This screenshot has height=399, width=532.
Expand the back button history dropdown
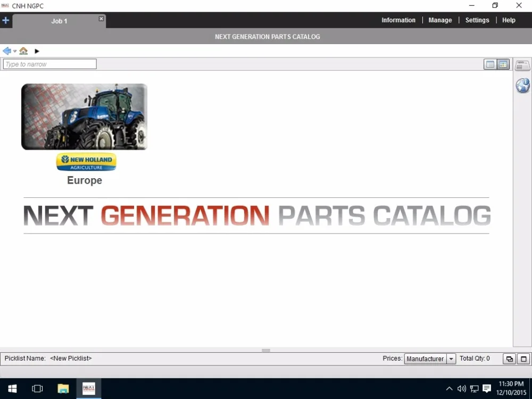coord(14,51)
